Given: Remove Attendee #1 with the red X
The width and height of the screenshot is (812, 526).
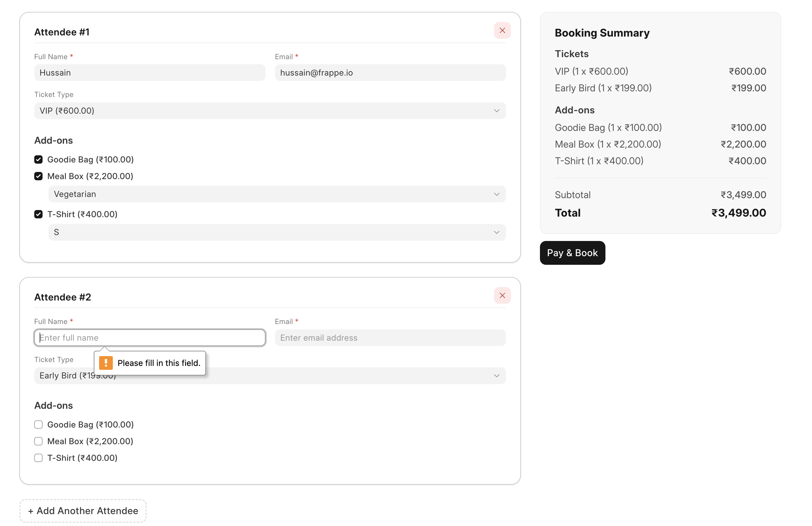Looking at the screenshot, I should click(x=502, y=30).
